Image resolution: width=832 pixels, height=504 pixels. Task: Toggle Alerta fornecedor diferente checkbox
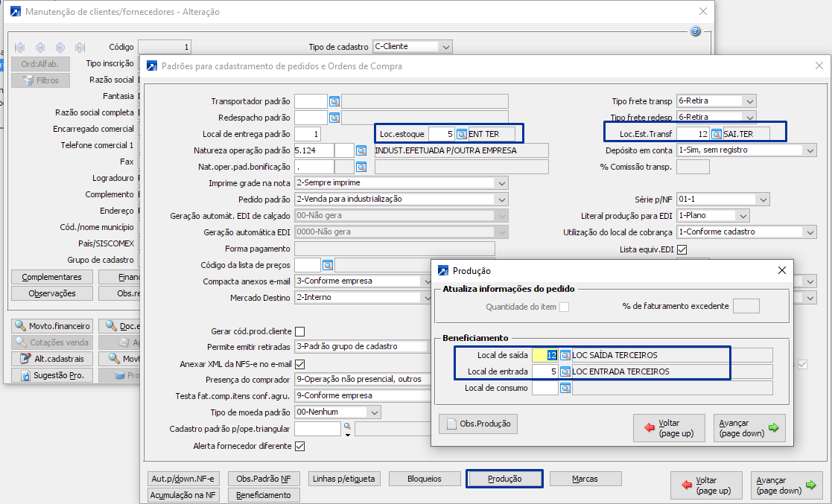point(299,446)
